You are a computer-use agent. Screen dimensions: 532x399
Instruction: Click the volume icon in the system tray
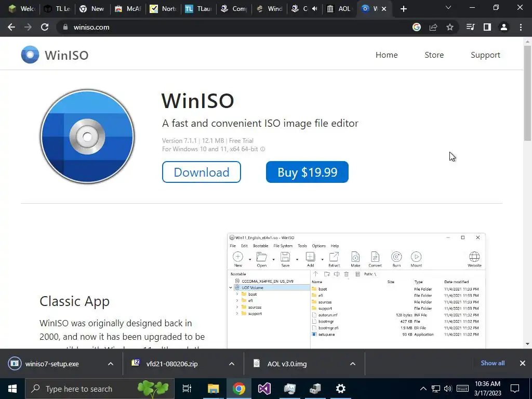click(x=448, y=389)
